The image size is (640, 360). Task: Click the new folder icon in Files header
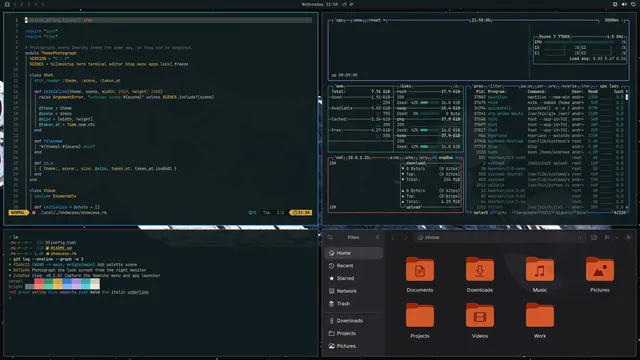point(594,237)
